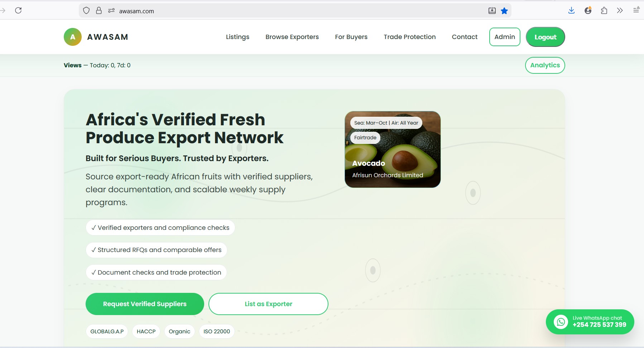Navigate to Trade Protection
Image resolution: width=644 pixels, height=348 pixels.
(409, 37)
